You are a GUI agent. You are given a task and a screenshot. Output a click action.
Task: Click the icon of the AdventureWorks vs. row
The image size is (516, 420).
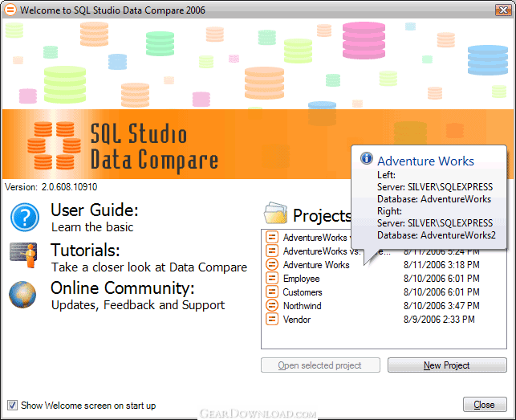272,251
